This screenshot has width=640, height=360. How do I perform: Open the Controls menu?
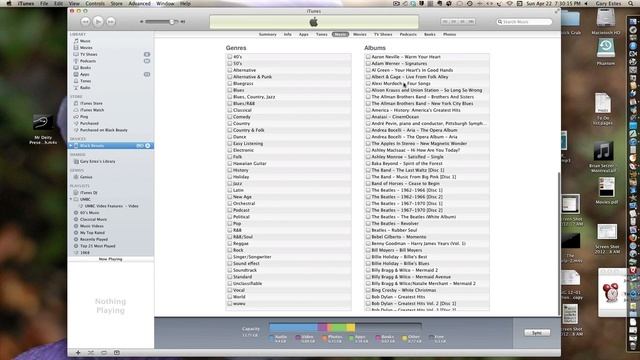tap(95, 3)
